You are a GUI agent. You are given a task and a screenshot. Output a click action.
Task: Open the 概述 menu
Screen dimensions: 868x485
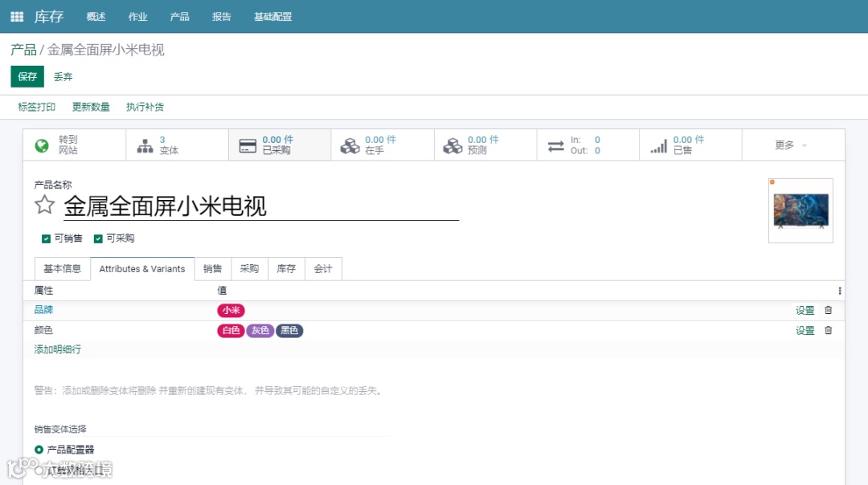tap(96, 17)
